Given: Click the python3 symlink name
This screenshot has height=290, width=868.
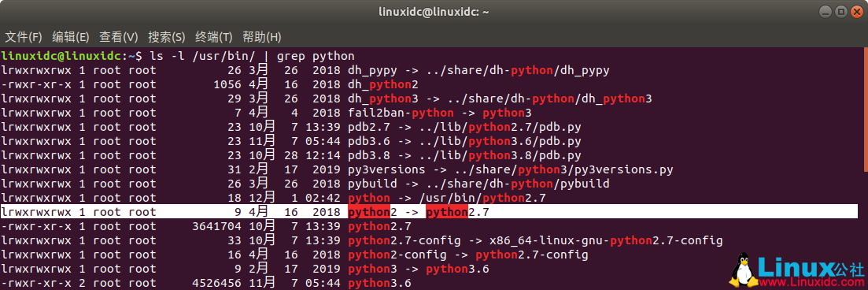Looking at the screenshot, I should tap(372, 269).
